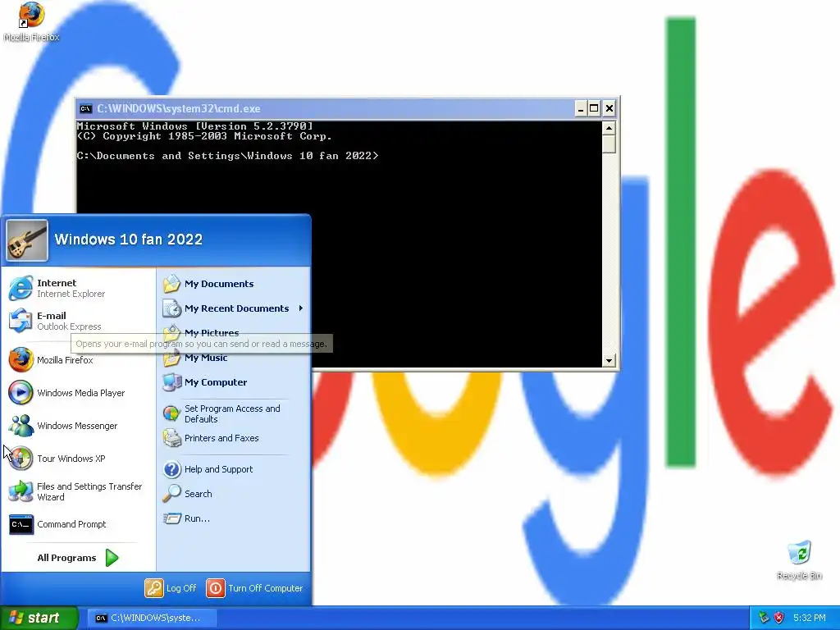This screenshot has width=840, height=630.
Task: Click the user account guitar picture
Action: [27, 240]
